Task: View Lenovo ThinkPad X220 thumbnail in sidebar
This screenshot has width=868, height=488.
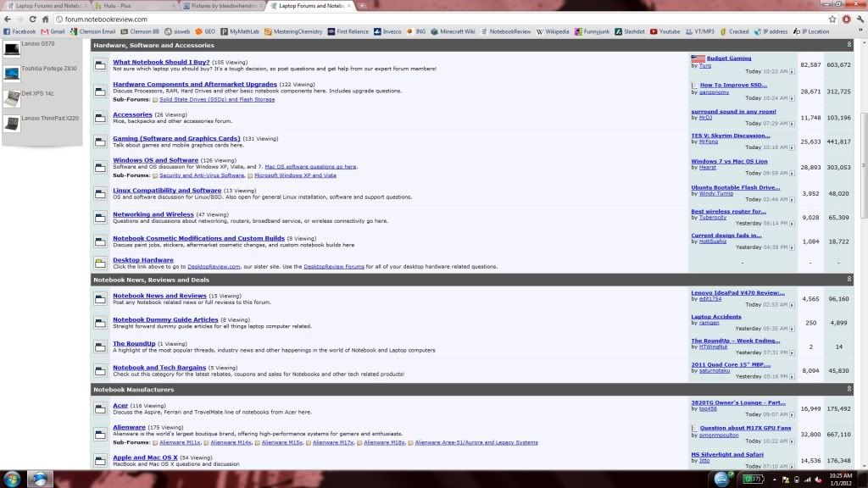Action: pyautogui.click(x=12, y=124)
